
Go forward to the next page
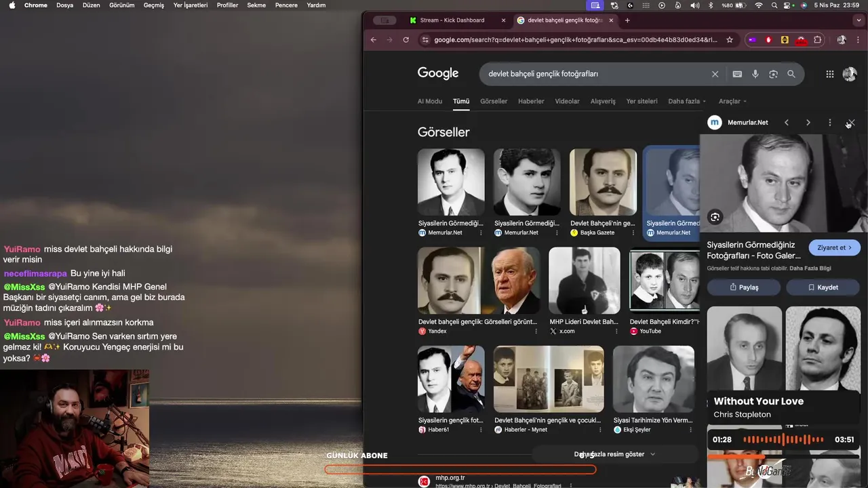click(x=390, y=40)
